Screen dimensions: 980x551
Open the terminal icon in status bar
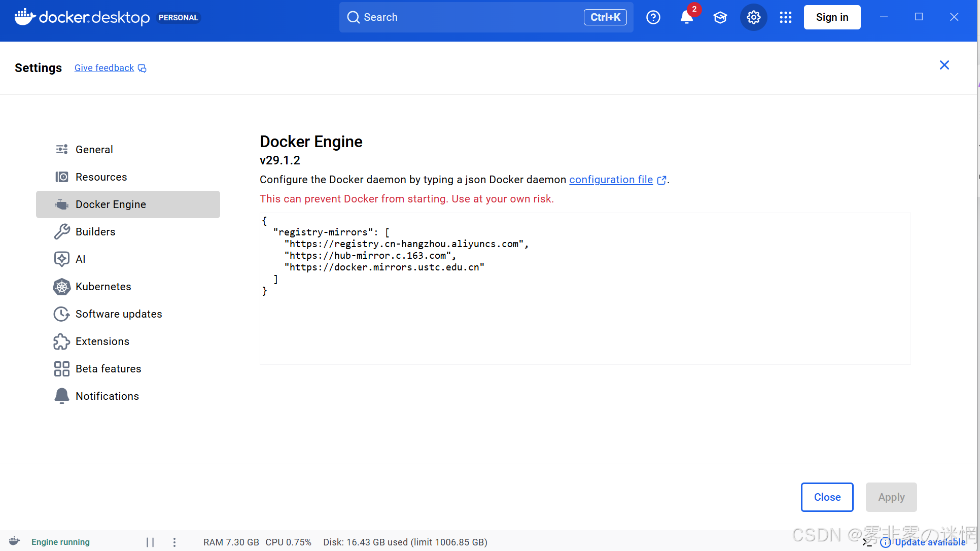tap(867, 542)
